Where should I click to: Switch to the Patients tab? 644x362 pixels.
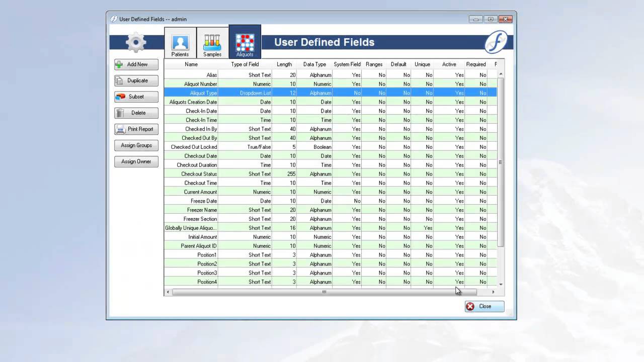point(180,44)
